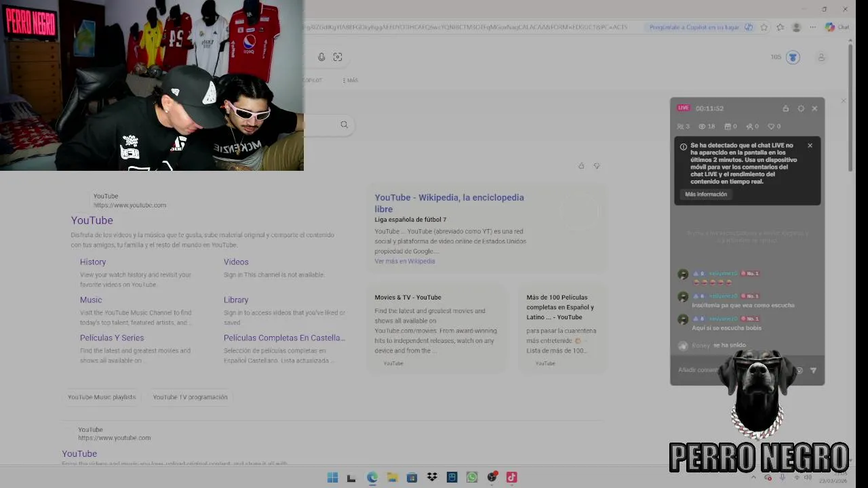
Task: Select 'Aquí si se escucha bobis' comment
Action: pyautogui.click(x=726, y=328)
